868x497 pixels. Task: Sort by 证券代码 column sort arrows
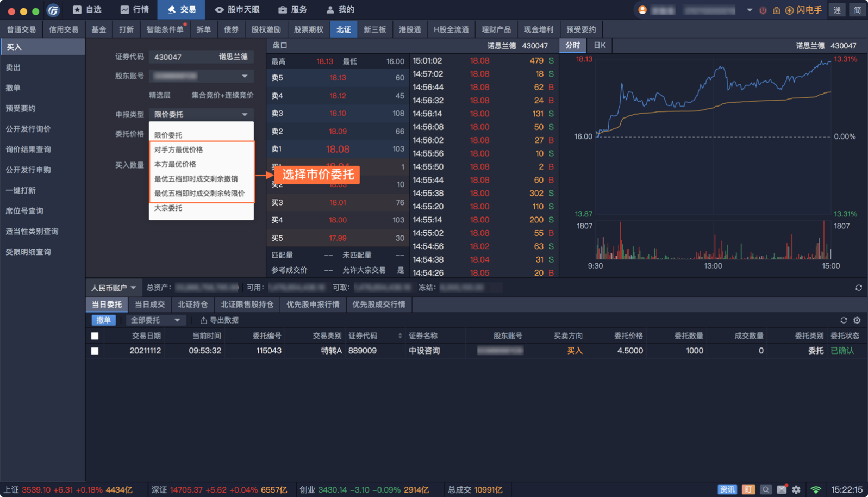pyautogui.click(x=400, y=336)
